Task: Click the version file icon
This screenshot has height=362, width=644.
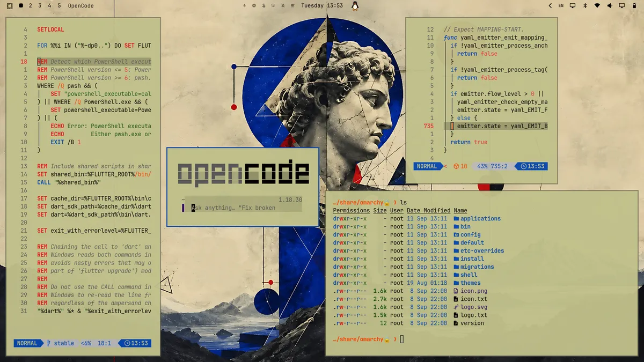Action: [456, 323]
